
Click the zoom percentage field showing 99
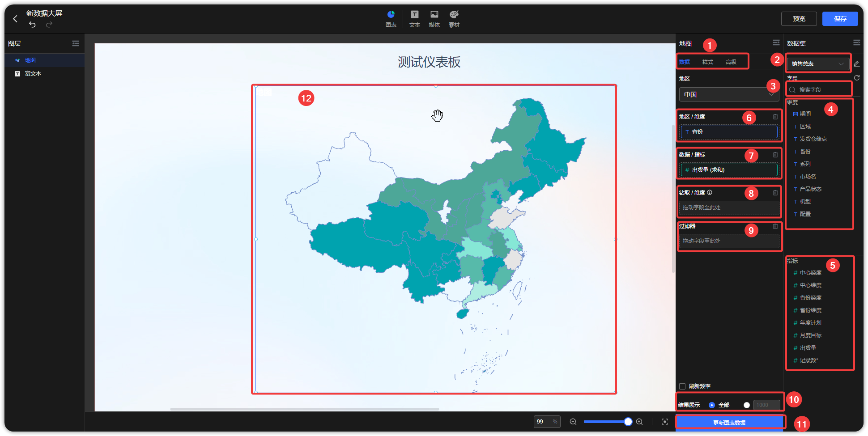(547, 422)
